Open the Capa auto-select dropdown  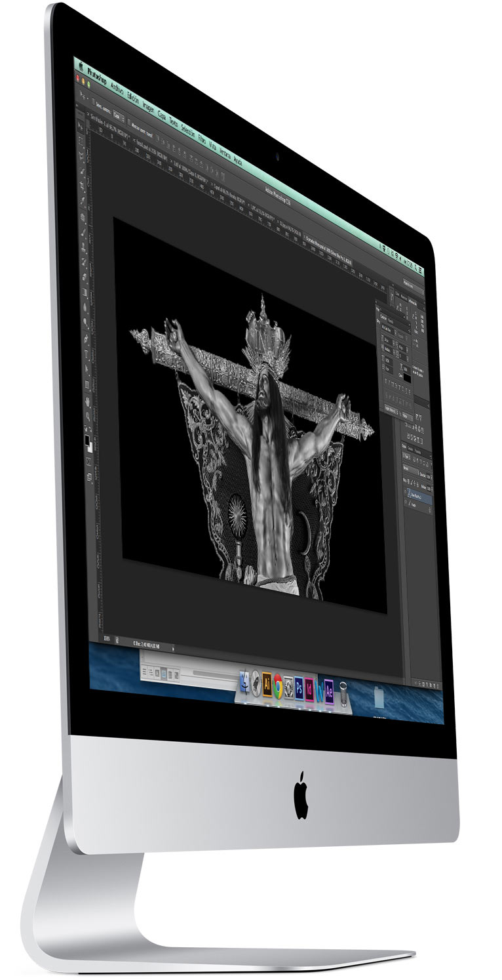119,116
